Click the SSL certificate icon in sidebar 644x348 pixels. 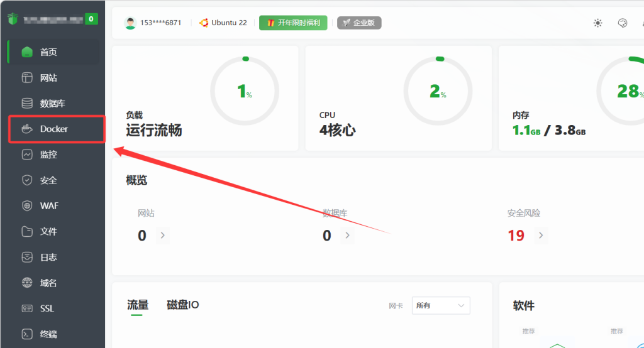tap(27, 308)
